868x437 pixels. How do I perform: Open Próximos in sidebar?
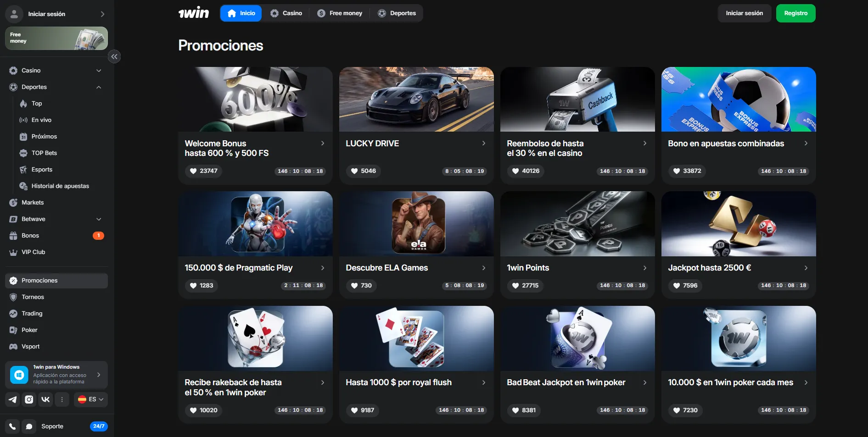44,137
